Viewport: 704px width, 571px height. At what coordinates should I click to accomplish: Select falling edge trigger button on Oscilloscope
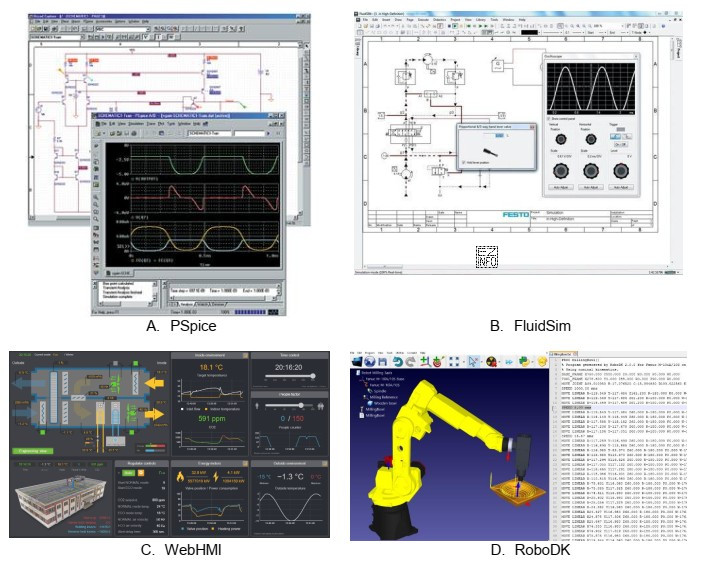(x=626, y=136)
